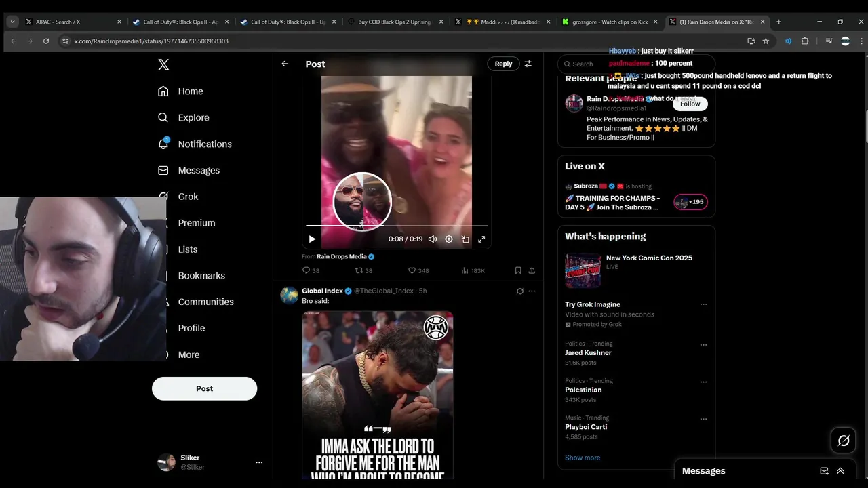Like the post with 348 likes

pyautogui.click(x=418, y=270)
